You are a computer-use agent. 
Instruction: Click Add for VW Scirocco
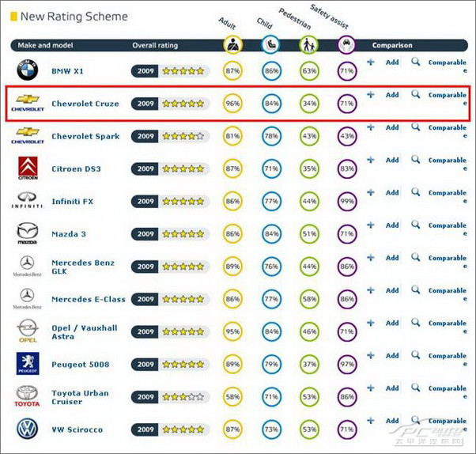coord(392,421)
